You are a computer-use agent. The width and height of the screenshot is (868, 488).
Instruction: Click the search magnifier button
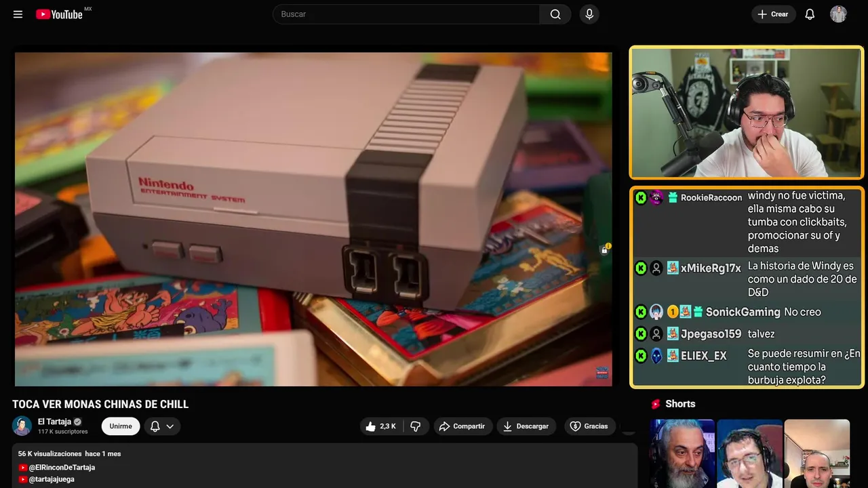click(x=555, y=14)
